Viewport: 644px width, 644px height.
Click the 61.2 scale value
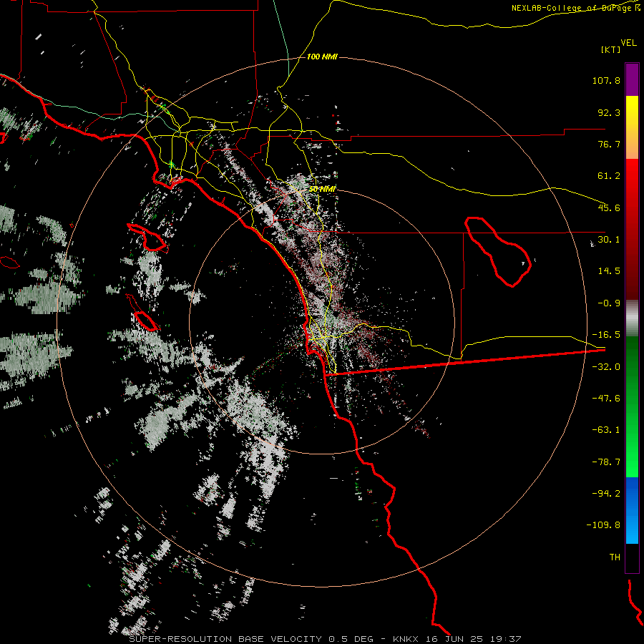[609, 176]
